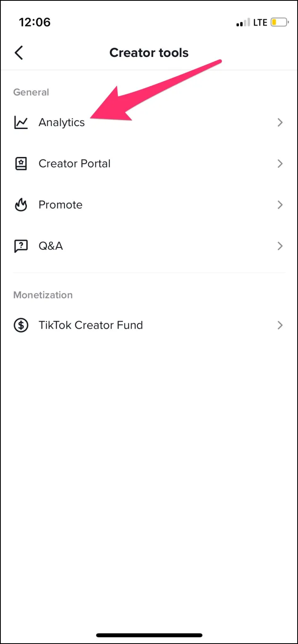Expand the Analytics row chevron
The height and width of the screenshot is (644, 298).
click(x=280, y=123)
